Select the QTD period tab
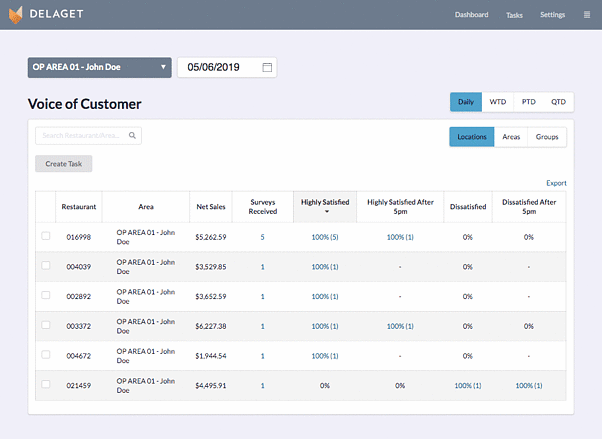 coord(558,102)
